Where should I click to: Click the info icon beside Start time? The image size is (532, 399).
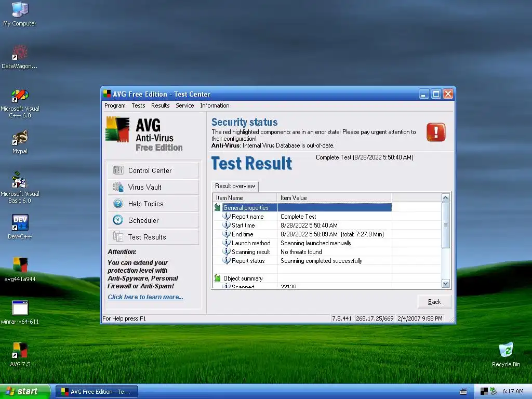[227, 225]
